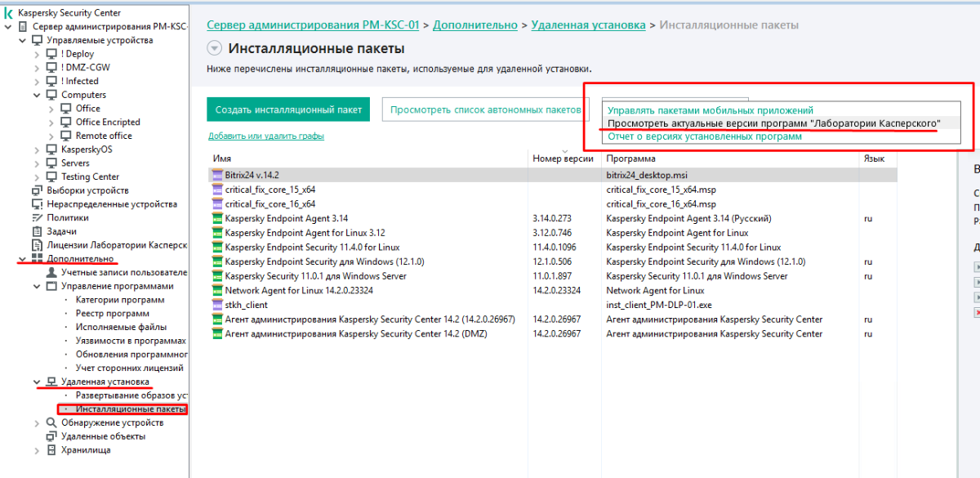Click the Управление программами icon
This screenshot has height=478, width=980.
point(52,286)
